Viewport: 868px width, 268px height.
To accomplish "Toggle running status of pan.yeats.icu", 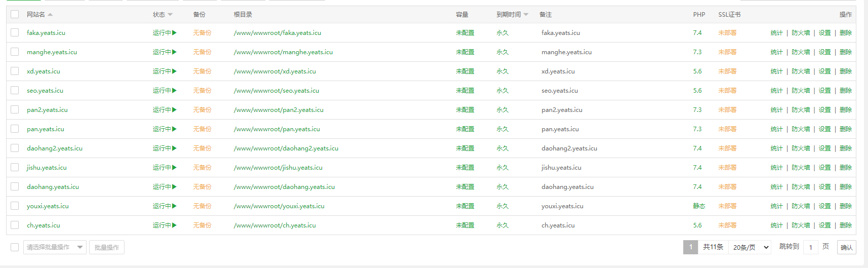I will coord(164,129).
